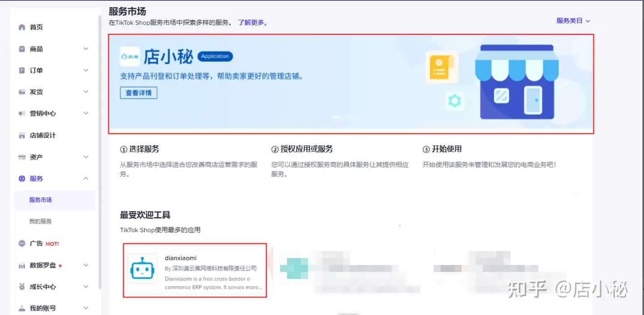Viewport: 644px width, 315px height.
Task: Click the 发货 shipping truck icon
Action: click(22, 92)
